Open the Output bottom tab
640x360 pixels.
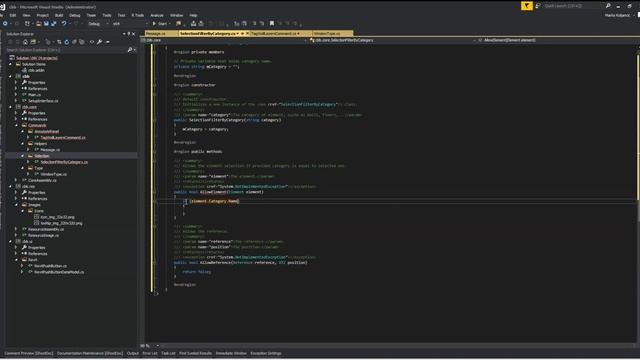pos(133,353)
